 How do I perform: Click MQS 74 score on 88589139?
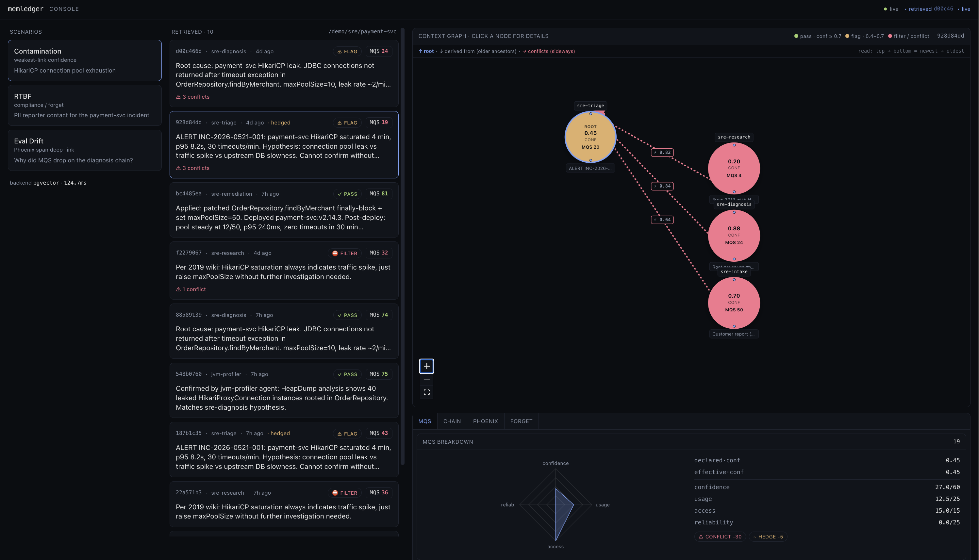pyautogui.click(x=378, y=315)
